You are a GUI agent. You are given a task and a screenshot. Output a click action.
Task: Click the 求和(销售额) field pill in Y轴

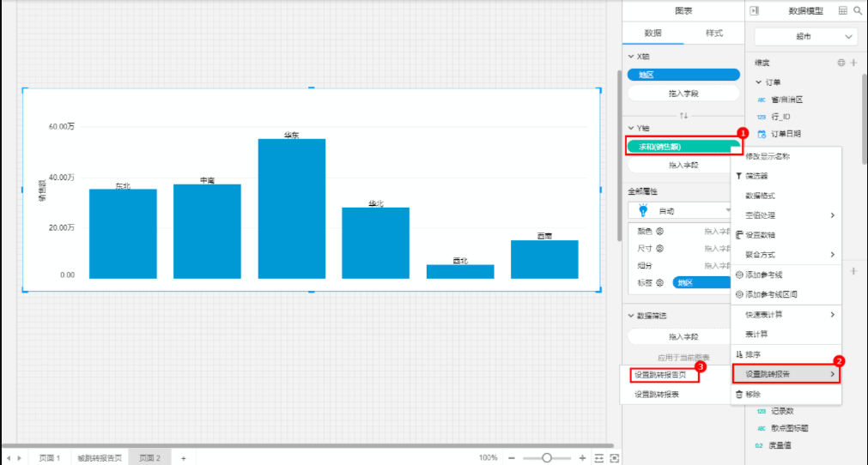[683, 147]
